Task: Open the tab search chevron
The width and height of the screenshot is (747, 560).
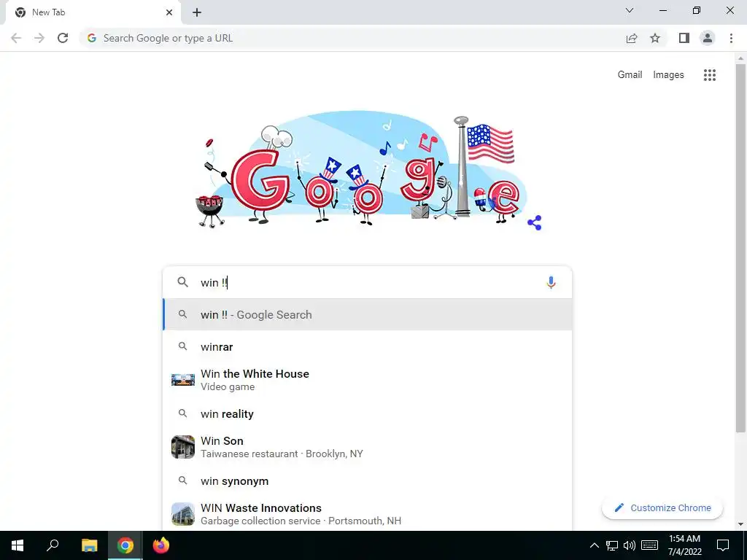Action: click(630, 10)
